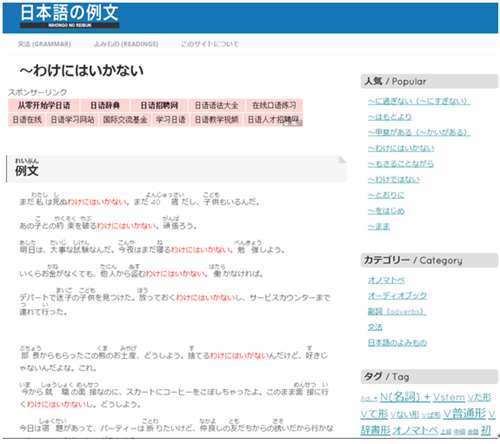Open popular link ～はもとより
The height and width of the screenshot is (444, 500).
(390, 117)
